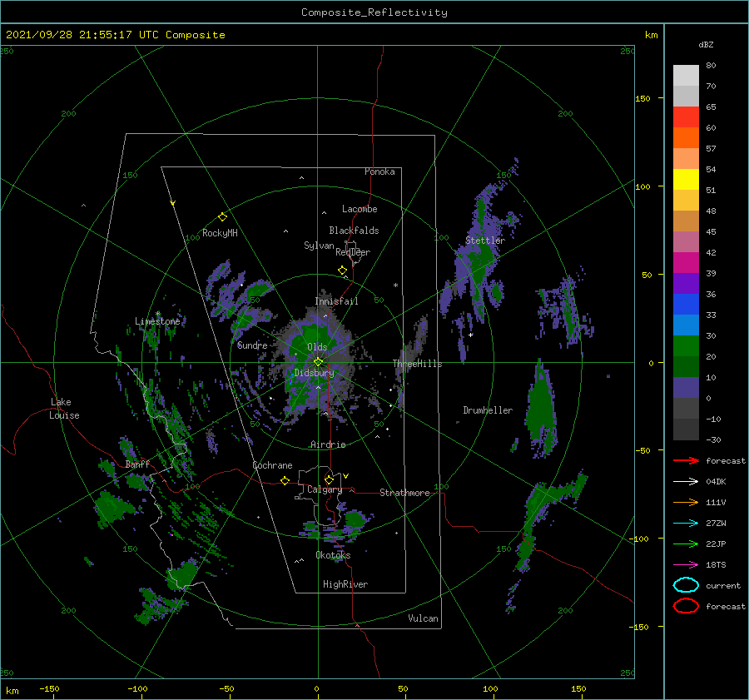Viewport: 749px width, 700px height.
Task: Click the Lake Louise label
Action: click(64, 409)
